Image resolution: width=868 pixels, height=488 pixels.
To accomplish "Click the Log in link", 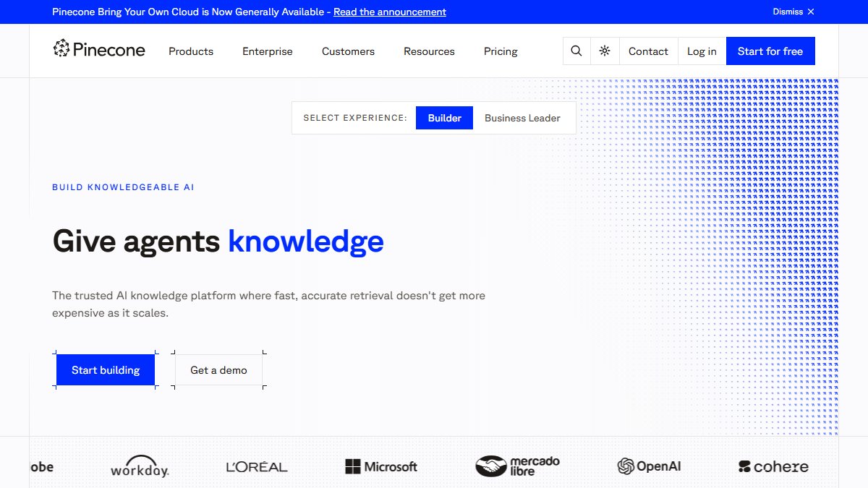I will [702, 51].
